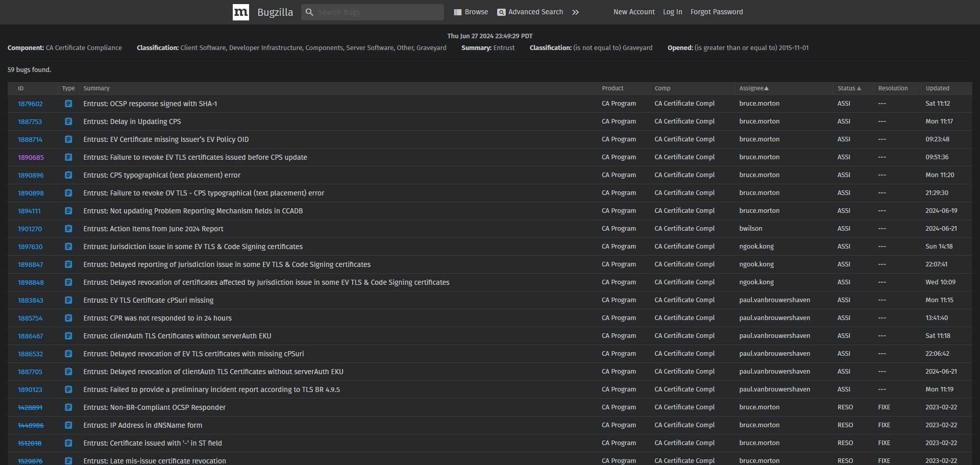This screenshot has width=980, height=465.
Task: Click type icon for bug 1901270
Action: tap(68, 229)
